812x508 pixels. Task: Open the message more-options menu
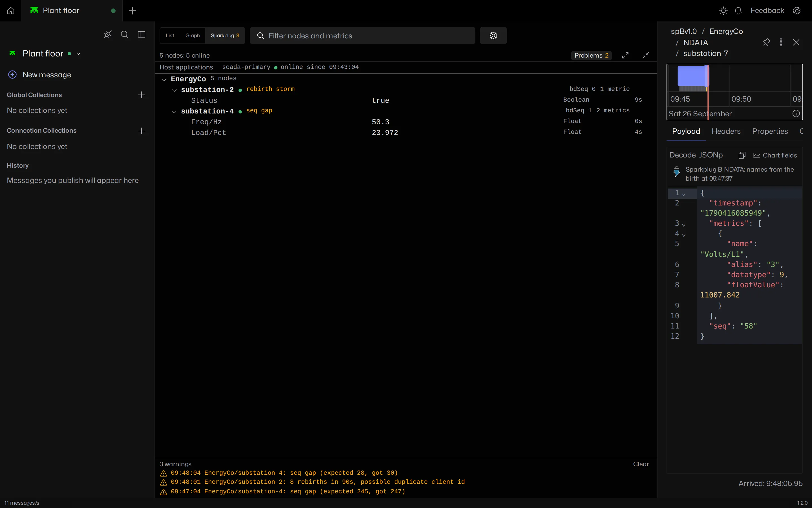(781, 42)
